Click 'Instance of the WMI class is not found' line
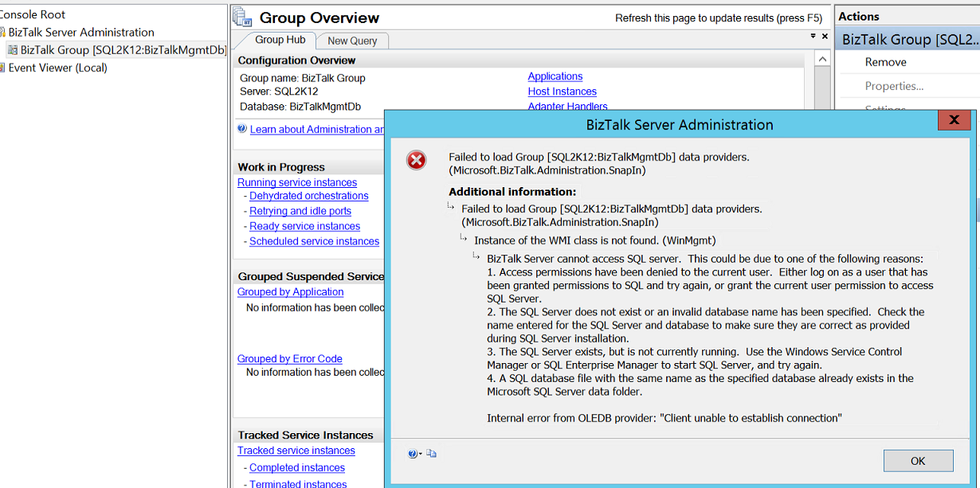 pyautogui.click(x=595, y=240)
